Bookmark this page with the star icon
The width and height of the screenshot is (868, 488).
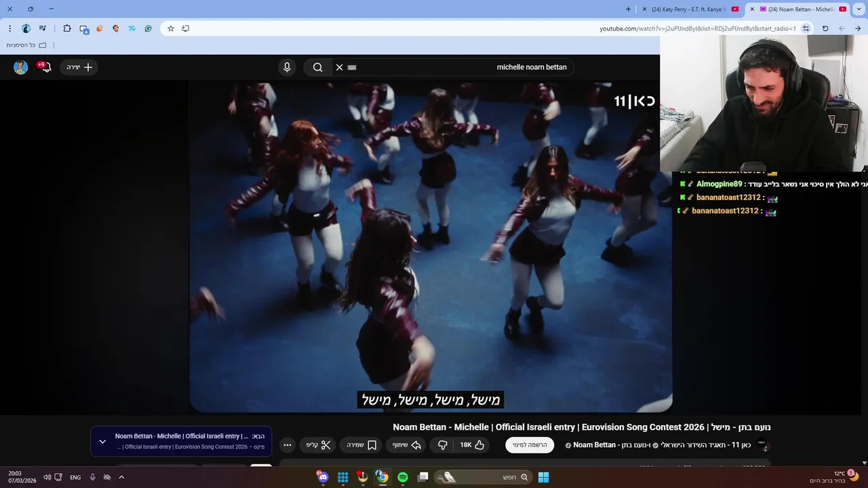(171, 28)
